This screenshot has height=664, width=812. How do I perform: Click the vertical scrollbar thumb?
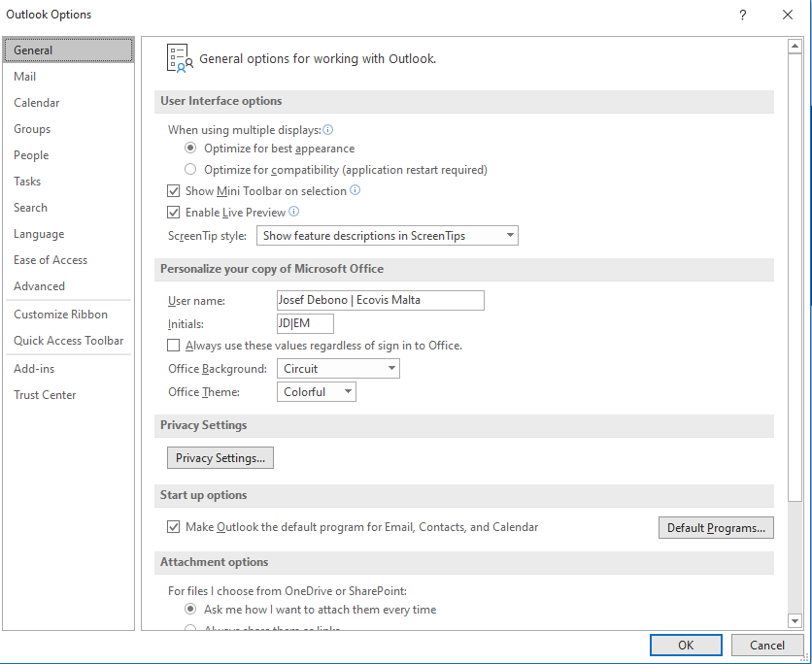795,277
